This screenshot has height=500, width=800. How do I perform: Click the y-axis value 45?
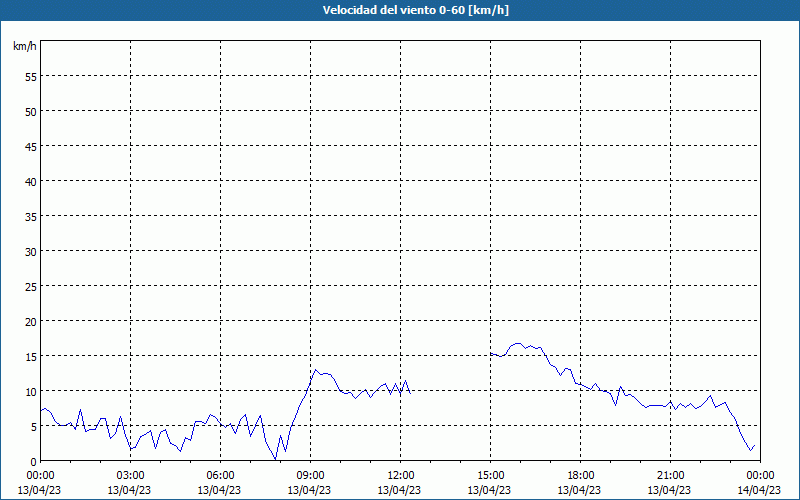point(31,146)
